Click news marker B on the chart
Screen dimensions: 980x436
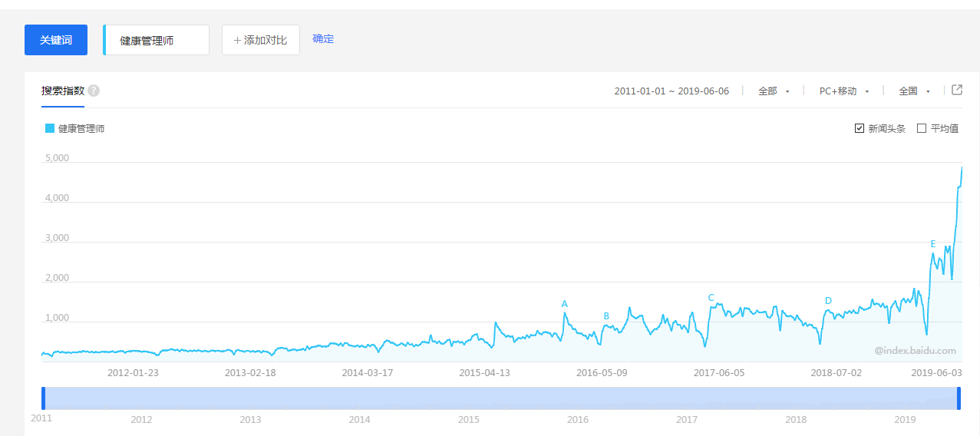point(606,315)
